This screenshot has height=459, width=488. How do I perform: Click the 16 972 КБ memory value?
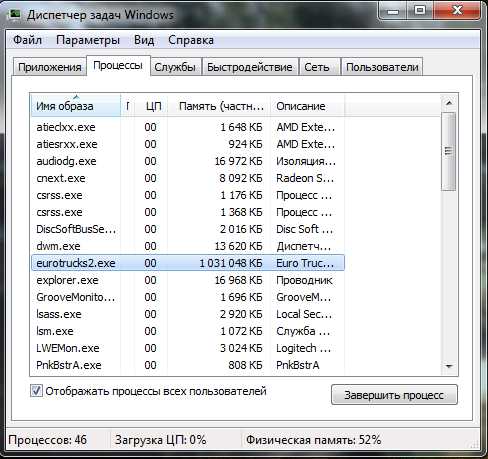238,161
